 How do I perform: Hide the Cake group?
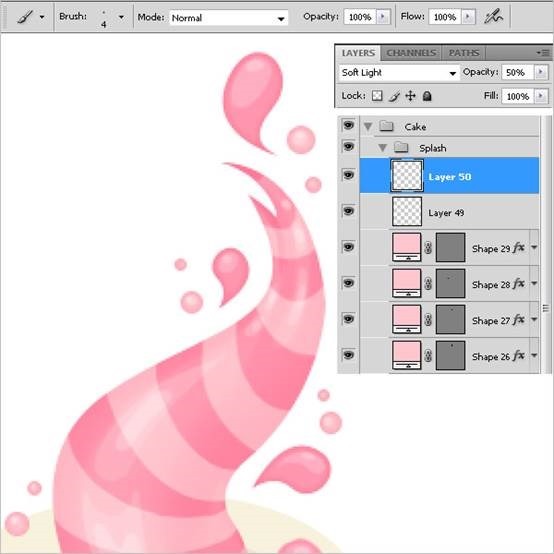(348, 125)
